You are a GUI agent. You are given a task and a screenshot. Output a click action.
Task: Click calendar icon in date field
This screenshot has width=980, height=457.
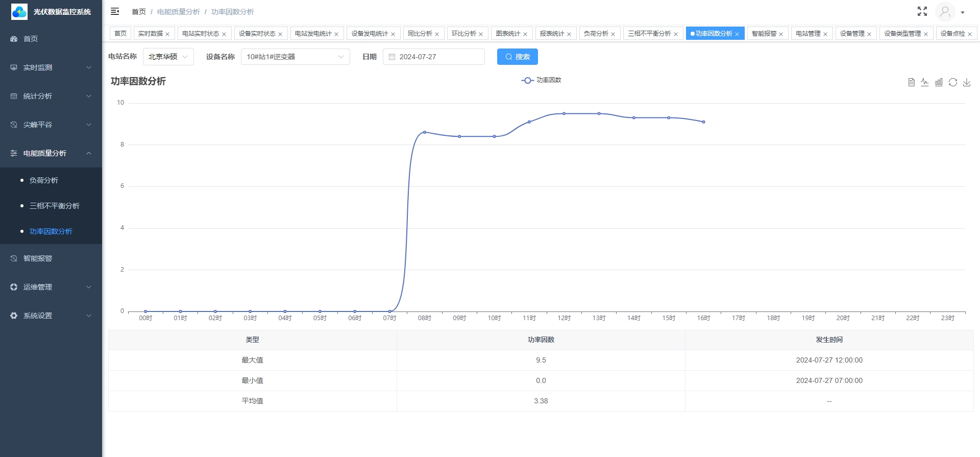point(392,57)
